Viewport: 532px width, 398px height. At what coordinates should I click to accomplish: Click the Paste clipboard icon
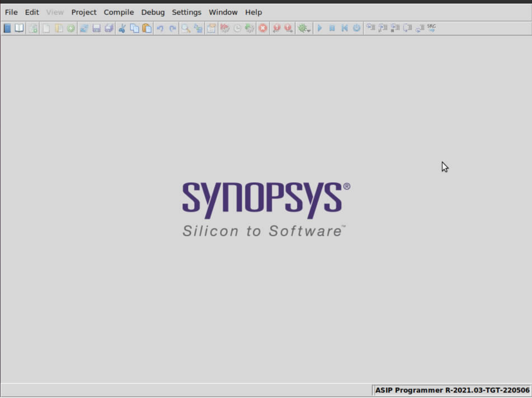click(147, 28)
